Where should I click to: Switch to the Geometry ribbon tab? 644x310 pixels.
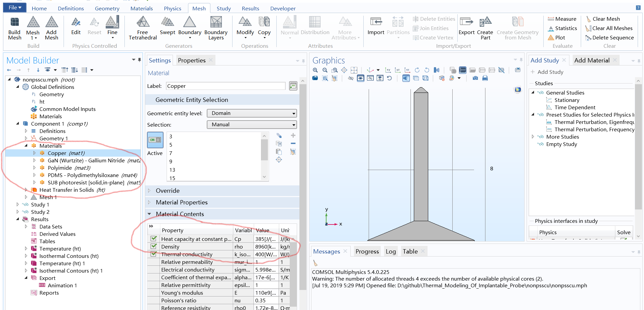click(x=107, y=8)
